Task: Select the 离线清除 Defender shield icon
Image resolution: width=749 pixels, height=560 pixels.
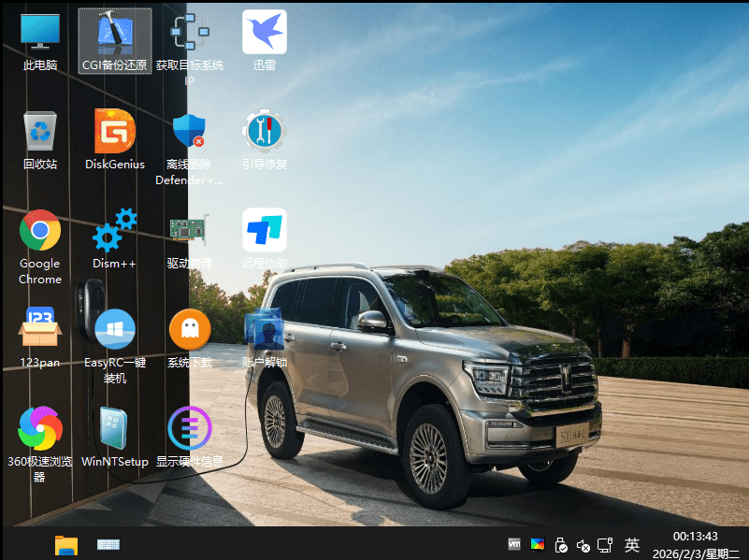Action: point(190,132)
